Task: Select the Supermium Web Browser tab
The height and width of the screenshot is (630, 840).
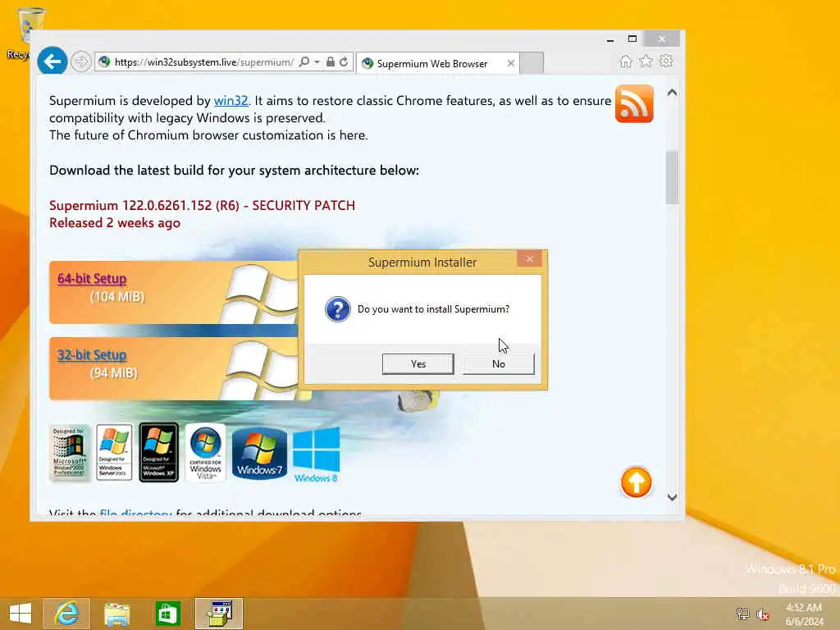Action: click(438, 63)
